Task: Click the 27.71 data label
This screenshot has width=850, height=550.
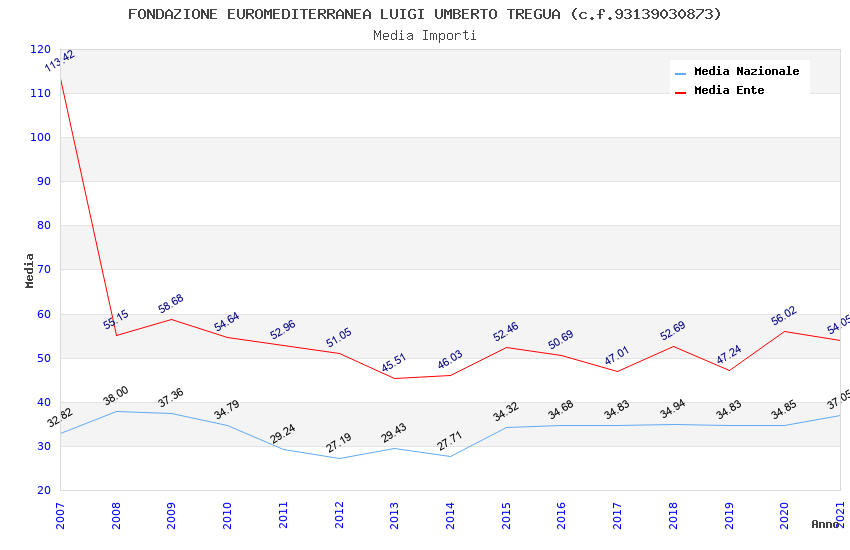Action: pyautogui.click(x=450, y=441)
